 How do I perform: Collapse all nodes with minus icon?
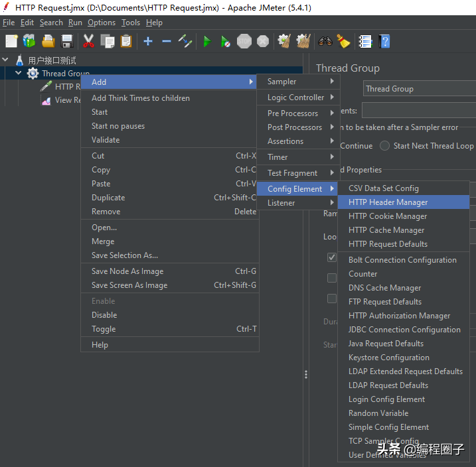pos(167,41)
